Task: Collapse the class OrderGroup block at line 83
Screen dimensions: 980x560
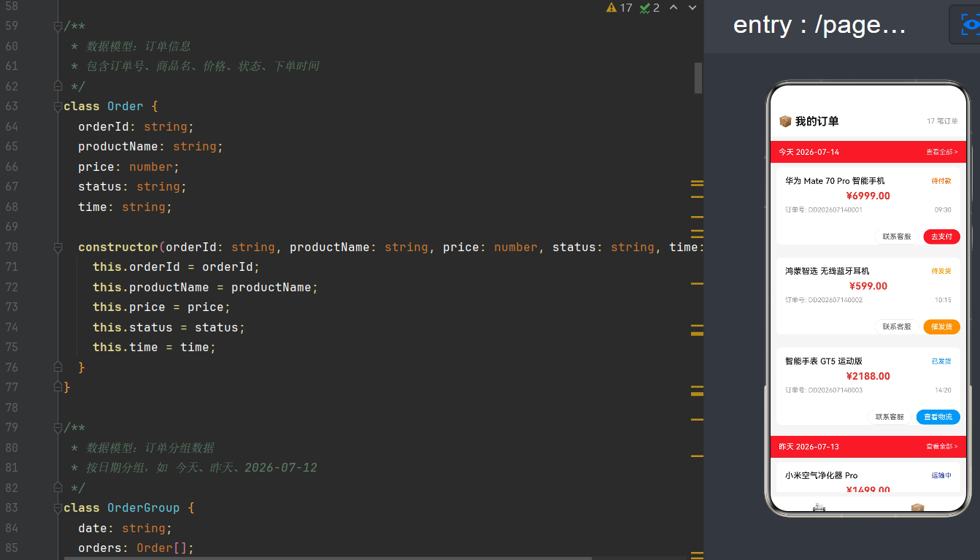Action: [58, 508]
